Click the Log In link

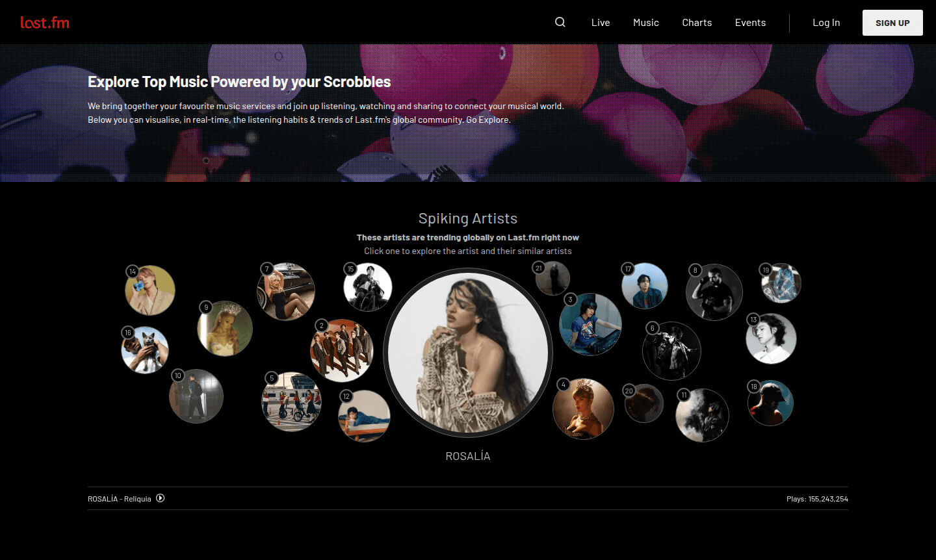click(825, 22)
